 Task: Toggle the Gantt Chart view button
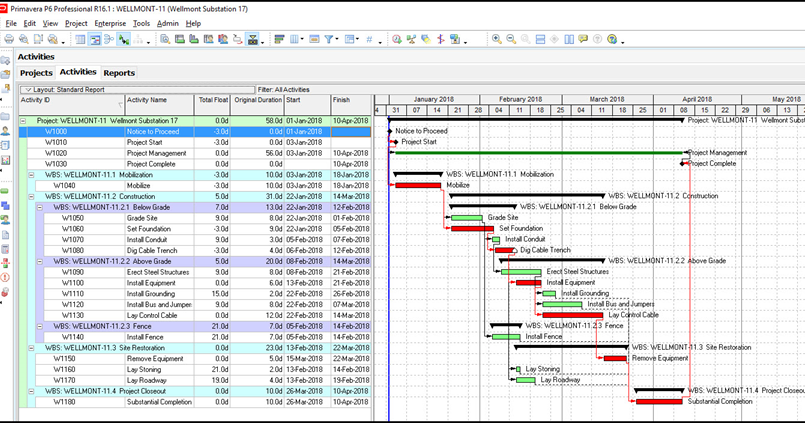(95, 40)
